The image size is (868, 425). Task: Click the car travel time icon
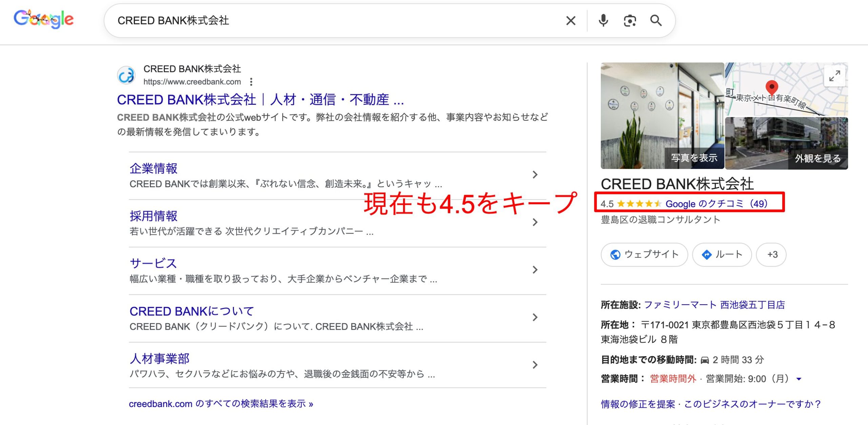point(705,360)
